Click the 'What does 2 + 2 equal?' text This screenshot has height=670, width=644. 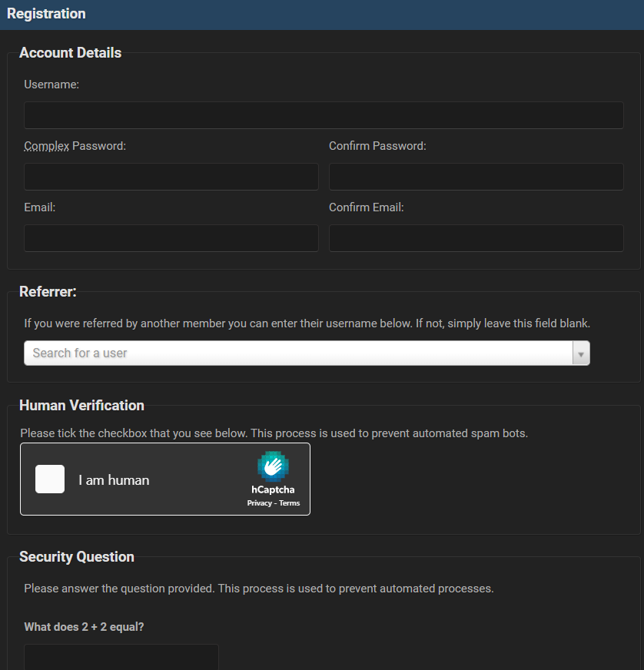(x=84, y=627)
